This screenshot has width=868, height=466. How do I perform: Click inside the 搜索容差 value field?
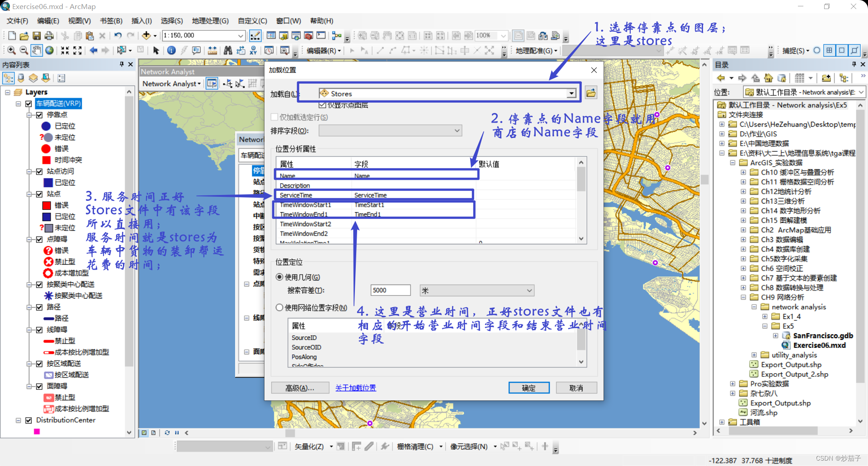pos(390,290)
